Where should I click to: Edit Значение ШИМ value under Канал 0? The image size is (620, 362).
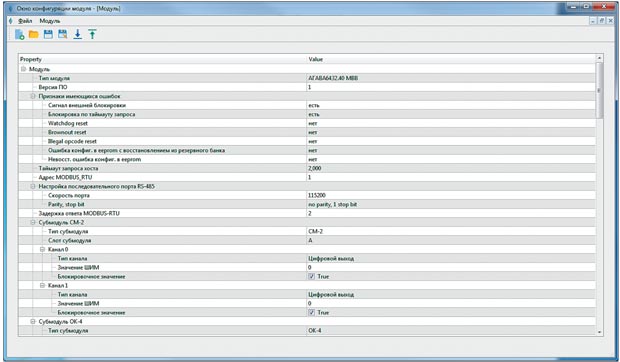451,268
